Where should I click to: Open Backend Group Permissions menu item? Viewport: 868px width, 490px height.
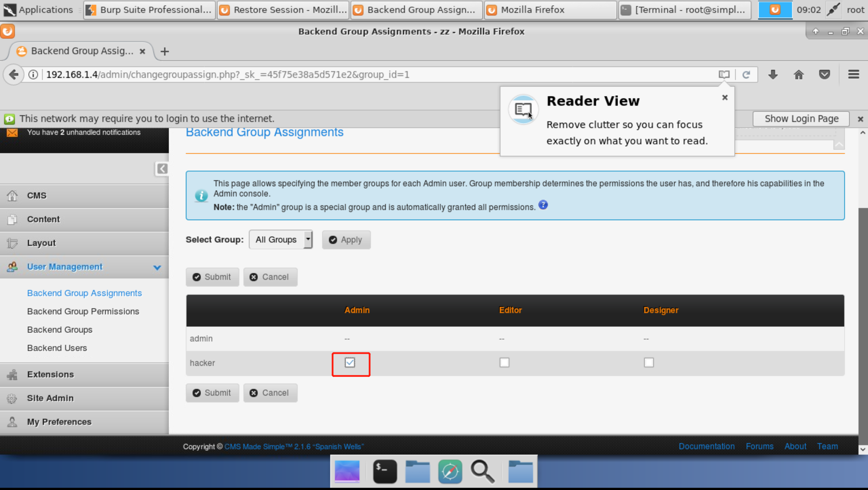[x=83, y=312]
